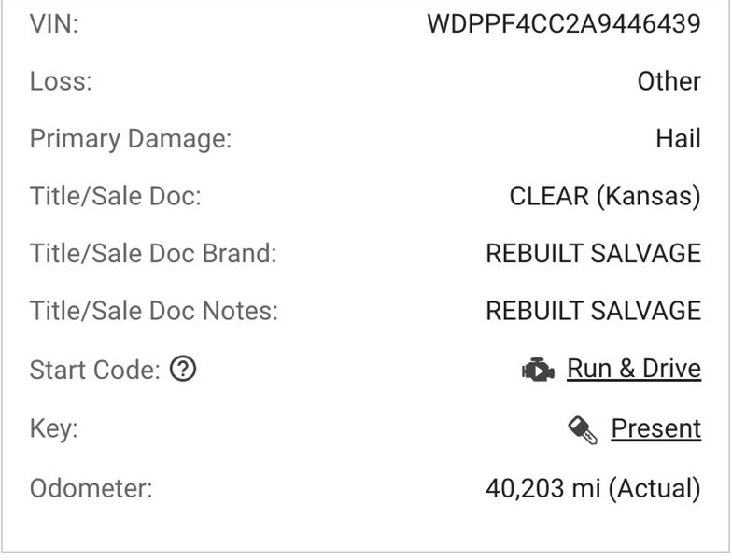The height and width of the screenshot is (560, 732).
Task: Click the engine icon beside Run & Drive
Action: point(538,371)
